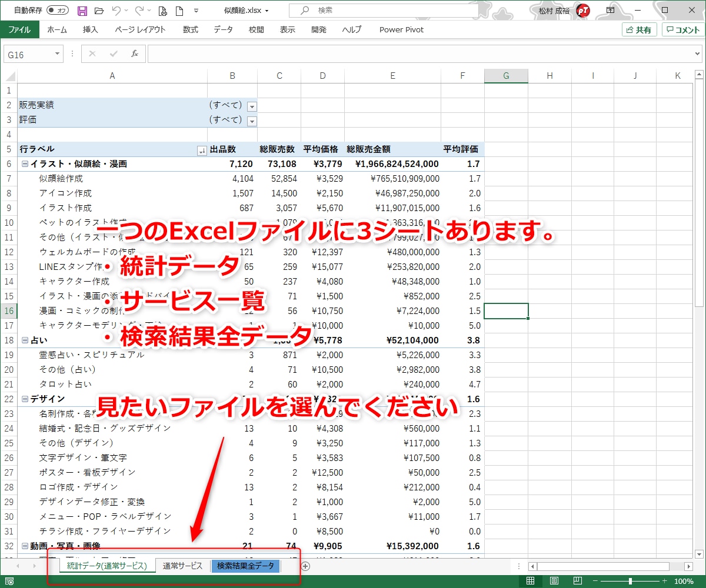Click the Print Preview icon in quick access toolbar

point(163,11)
